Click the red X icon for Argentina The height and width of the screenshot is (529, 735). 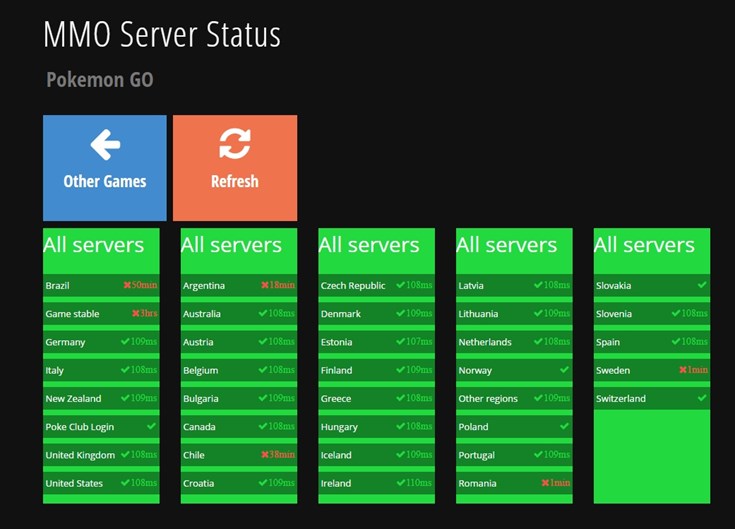tap(265, 285)
